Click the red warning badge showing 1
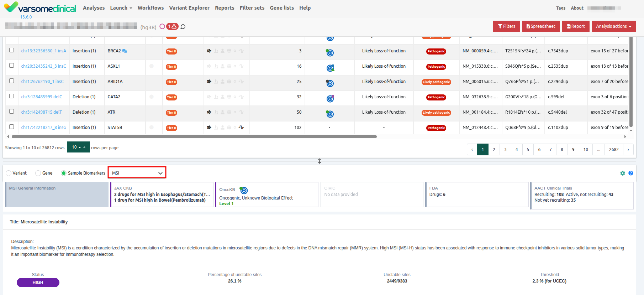644x295 pixels. tap(172, 26)
